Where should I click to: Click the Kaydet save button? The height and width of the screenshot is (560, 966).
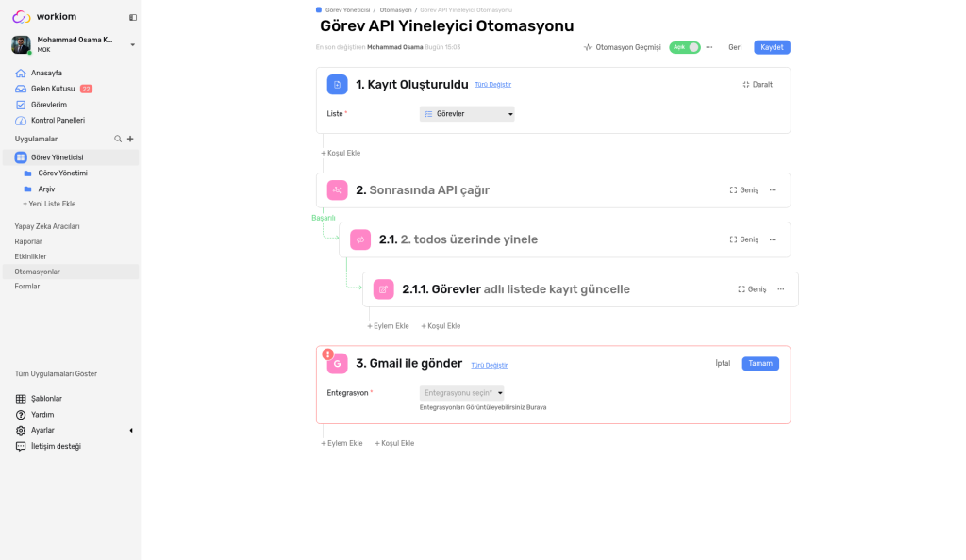[x=772, y=47]
